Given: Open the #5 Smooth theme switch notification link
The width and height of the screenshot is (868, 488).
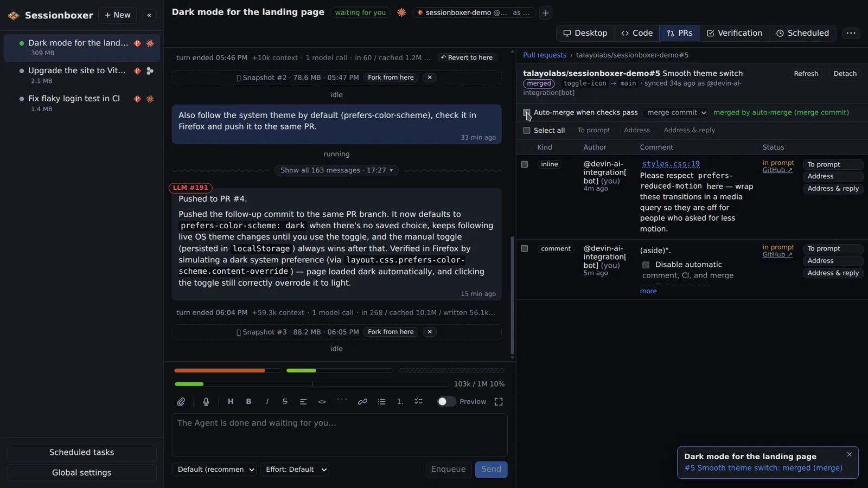Looking at the screenshot, I should click(763, 468).
